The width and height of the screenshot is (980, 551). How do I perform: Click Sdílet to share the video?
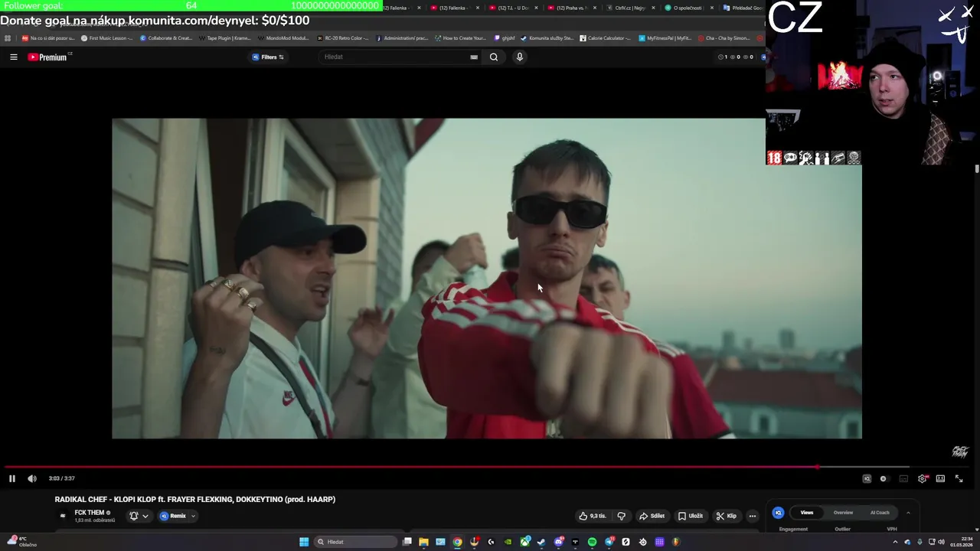point(652,516)
